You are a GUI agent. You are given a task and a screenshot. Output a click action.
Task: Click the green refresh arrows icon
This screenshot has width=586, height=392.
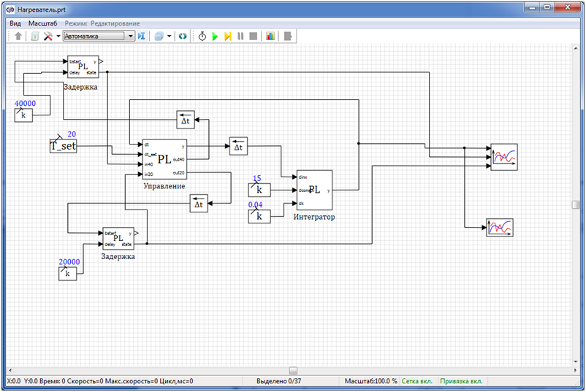click(x=183, y=36)
